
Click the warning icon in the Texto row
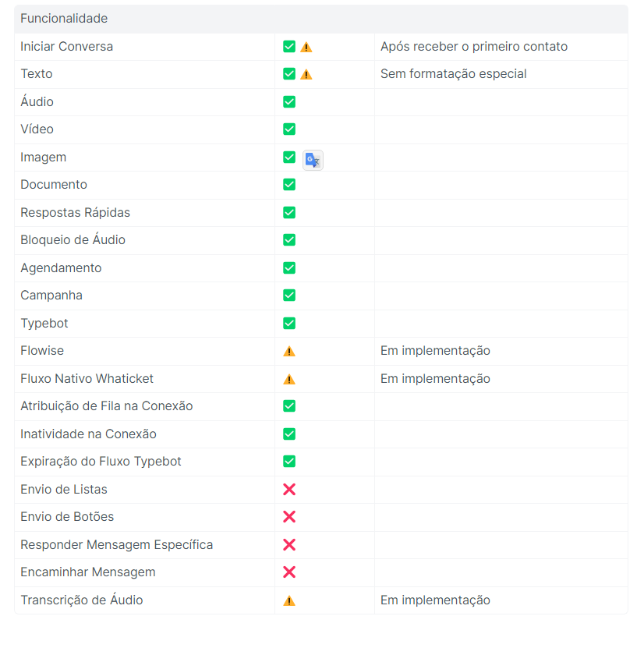pyautogui.click(x=306, y=75)
